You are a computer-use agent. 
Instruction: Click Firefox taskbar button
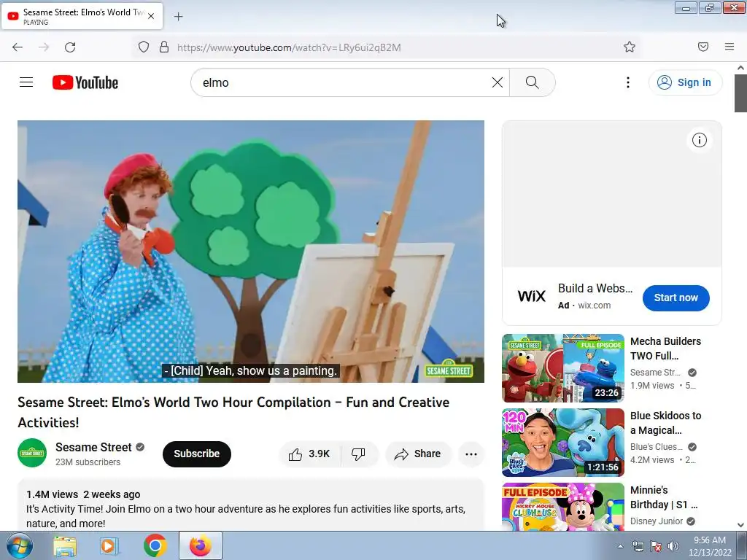201,545
